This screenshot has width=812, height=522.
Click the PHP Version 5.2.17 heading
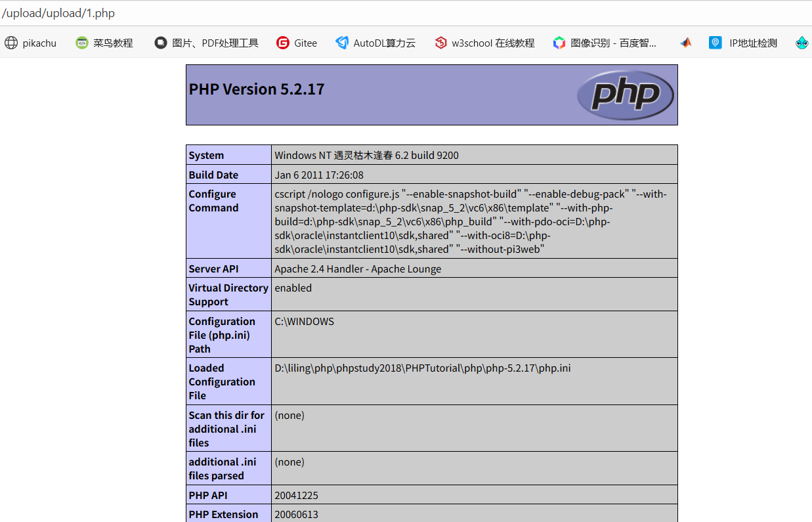click(x=257, y=89)
